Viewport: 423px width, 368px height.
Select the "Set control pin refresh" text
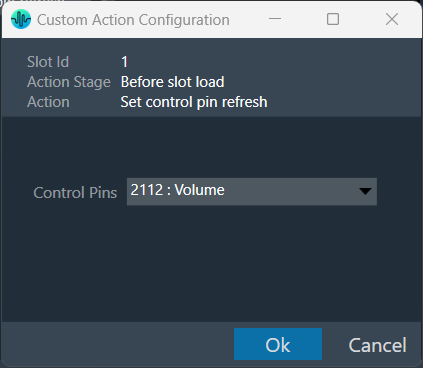point(194,102)
